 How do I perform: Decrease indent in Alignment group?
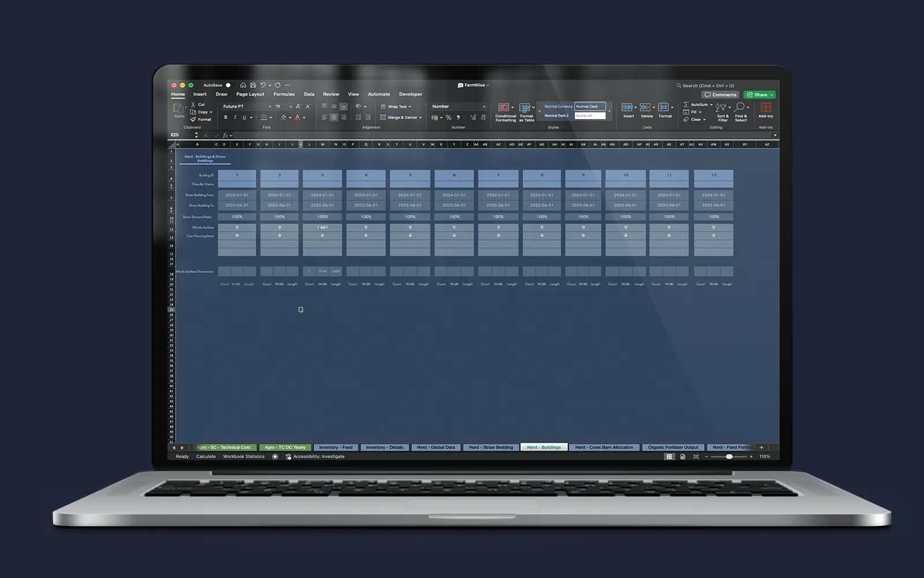pyautogui.click(x=359, y=117)
